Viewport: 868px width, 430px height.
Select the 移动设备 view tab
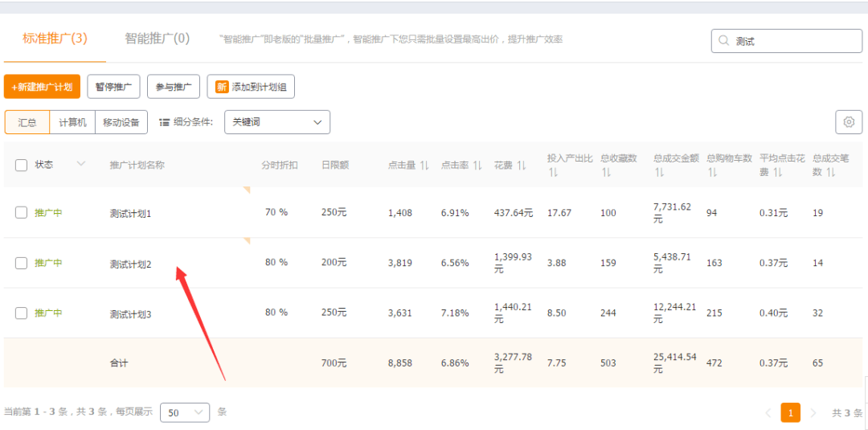(121, 122)
